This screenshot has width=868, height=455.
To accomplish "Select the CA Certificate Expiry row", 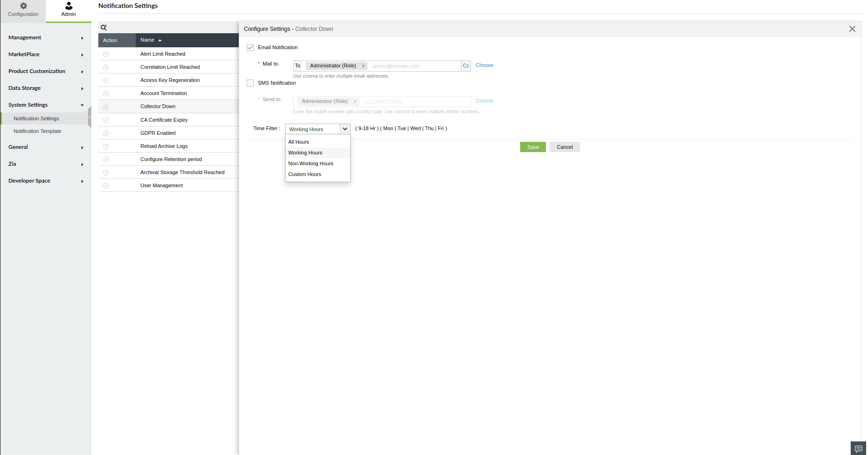I will 169,120.
